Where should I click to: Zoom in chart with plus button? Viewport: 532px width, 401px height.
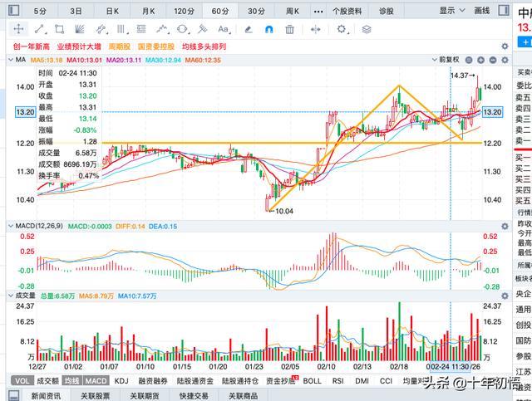(x=480, y=60)
